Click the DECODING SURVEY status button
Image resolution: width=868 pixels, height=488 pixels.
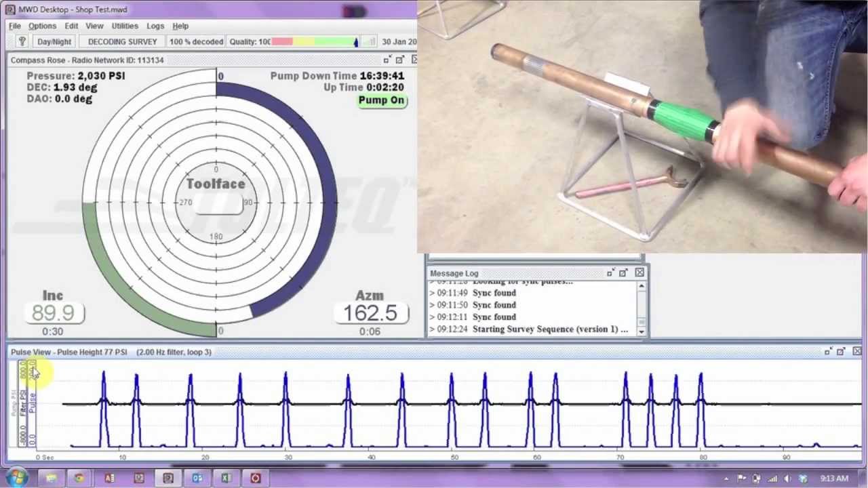[x=122, y=41]
